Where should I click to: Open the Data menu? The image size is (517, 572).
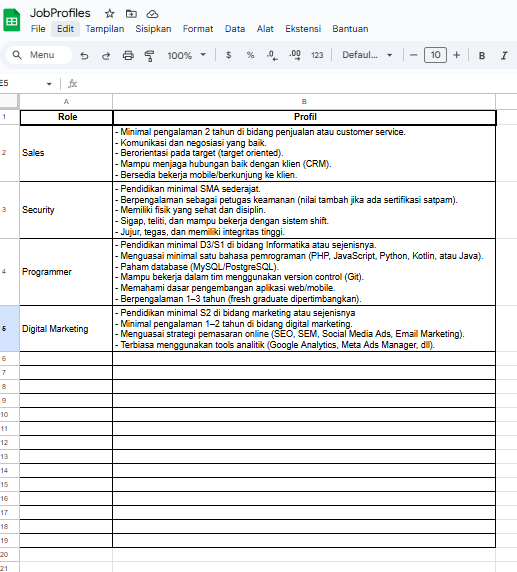pos(235,29)
